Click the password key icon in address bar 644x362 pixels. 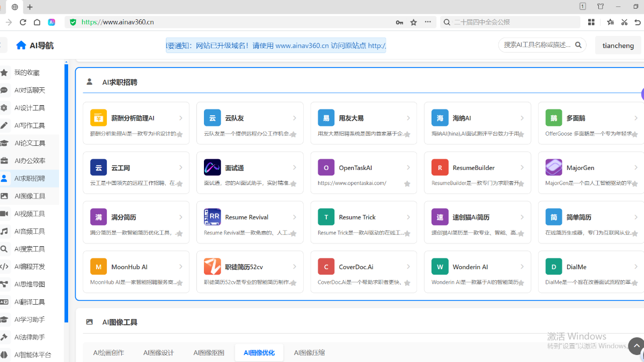pos(399,22)
